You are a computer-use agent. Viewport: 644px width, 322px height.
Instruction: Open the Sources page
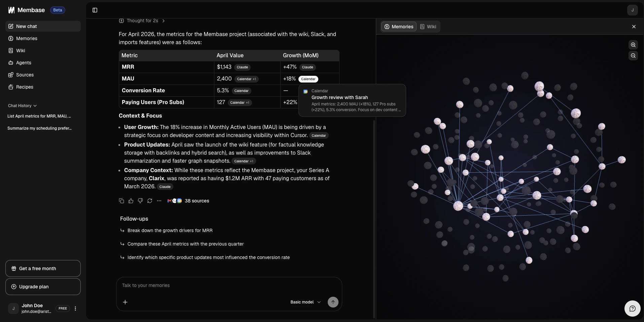tap(43, 75)
